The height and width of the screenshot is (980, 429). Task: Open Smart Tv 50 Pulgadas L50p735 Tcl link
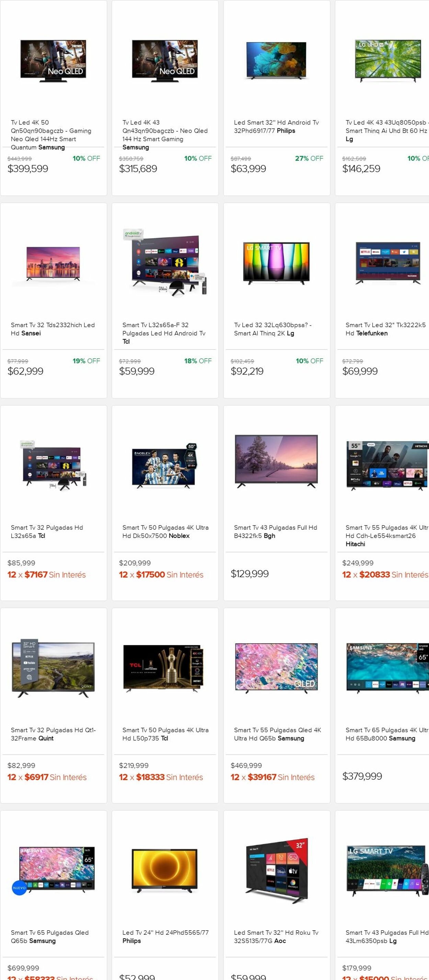click(165, 734)
